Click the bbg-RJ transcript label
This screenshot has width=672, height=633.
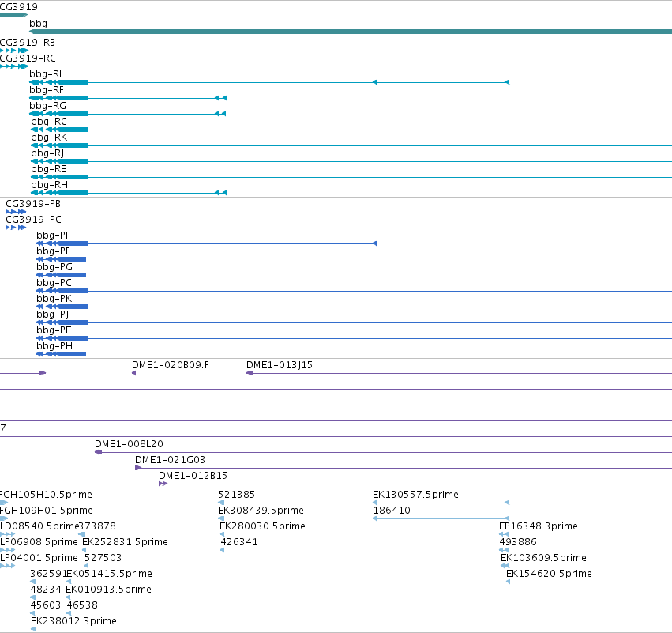[47, 153]
